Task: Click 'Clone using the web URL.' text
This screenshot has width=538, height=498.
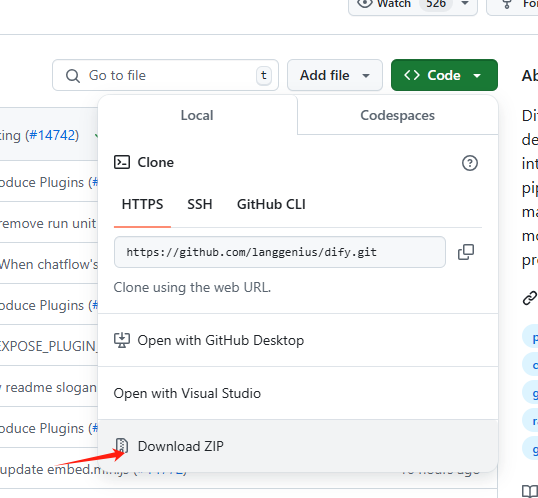Action: pos(192,288)
